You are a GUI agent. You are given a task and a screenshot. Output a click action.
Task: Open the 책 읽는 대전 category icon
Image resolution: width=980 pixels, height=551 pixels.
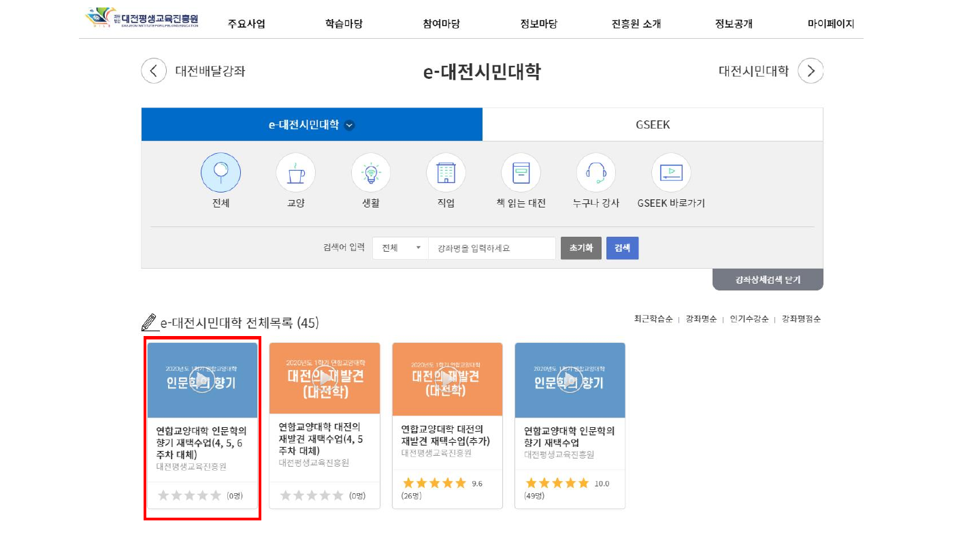(521, 173)
